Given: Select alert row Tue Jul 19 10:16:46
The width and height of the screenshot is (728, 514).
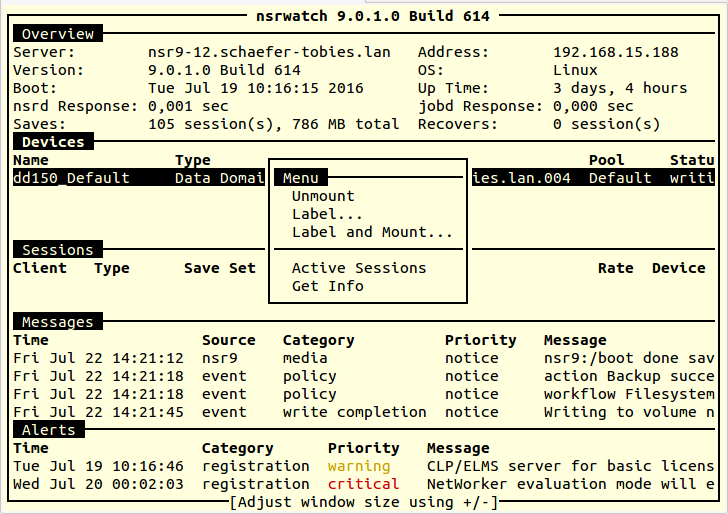Looking at the screenshot, I should (364, 466).
